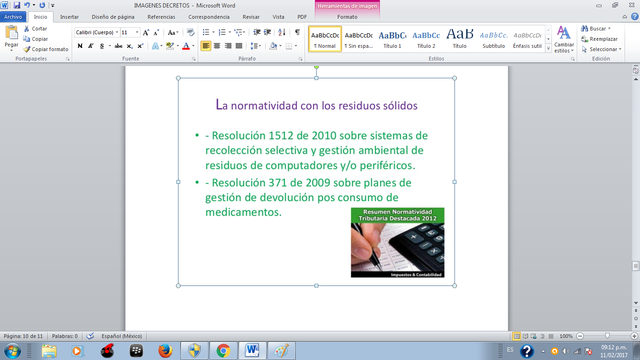Click the inserted slide image in document
The width and height of the screenshot is (640, 360).
click(x=316, y=182)
